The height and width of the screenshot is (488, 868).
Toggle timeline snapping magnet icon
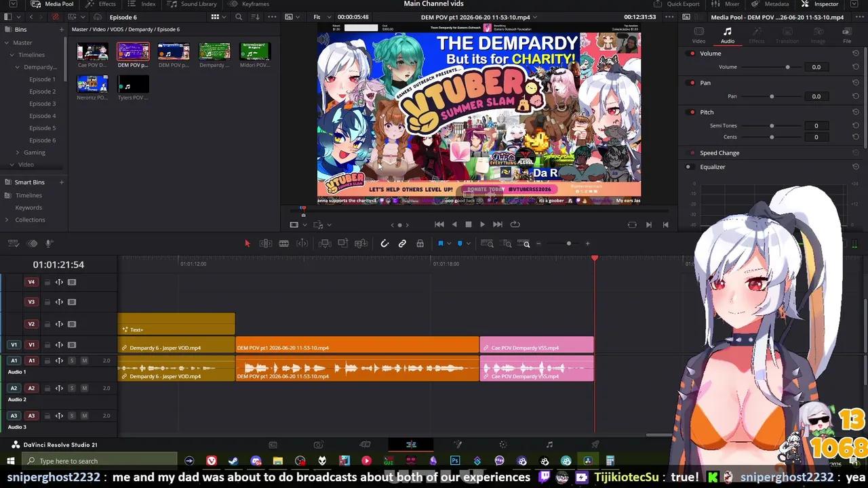click(384, 243)
